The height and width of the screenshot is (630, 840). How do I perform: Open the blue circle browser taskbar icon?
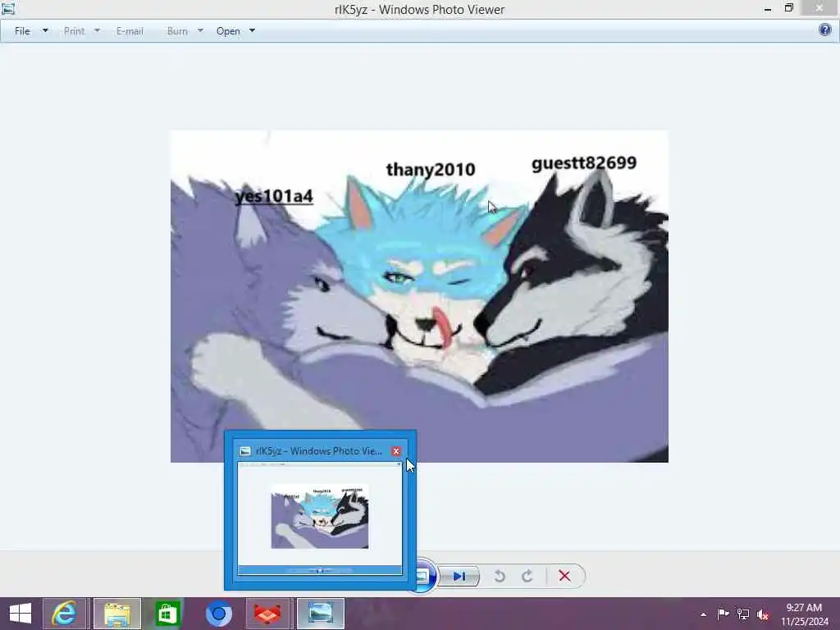pyautogui.click(x=218, y=614)
